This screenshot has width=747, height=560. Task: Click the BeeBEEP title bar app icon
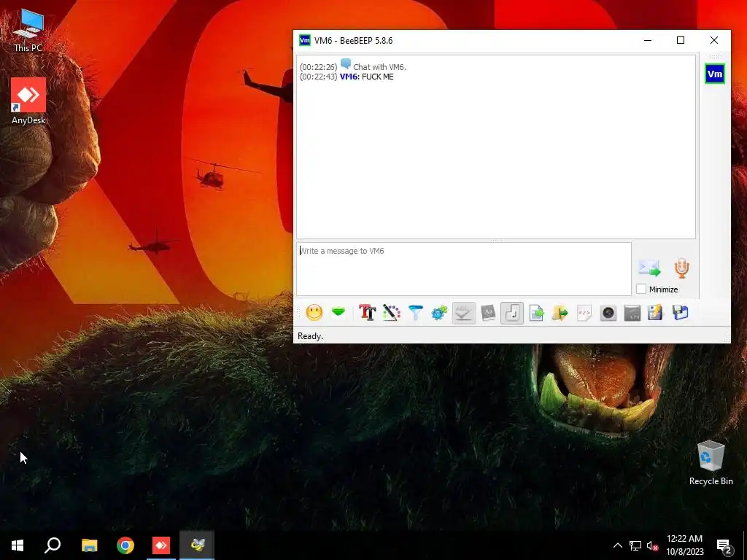click(x=304, y=40)
